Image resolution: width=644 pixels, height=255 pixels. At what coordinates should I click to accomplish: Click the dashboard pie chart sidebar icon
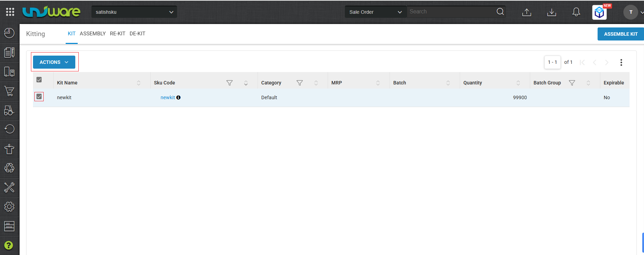[9, 33]
